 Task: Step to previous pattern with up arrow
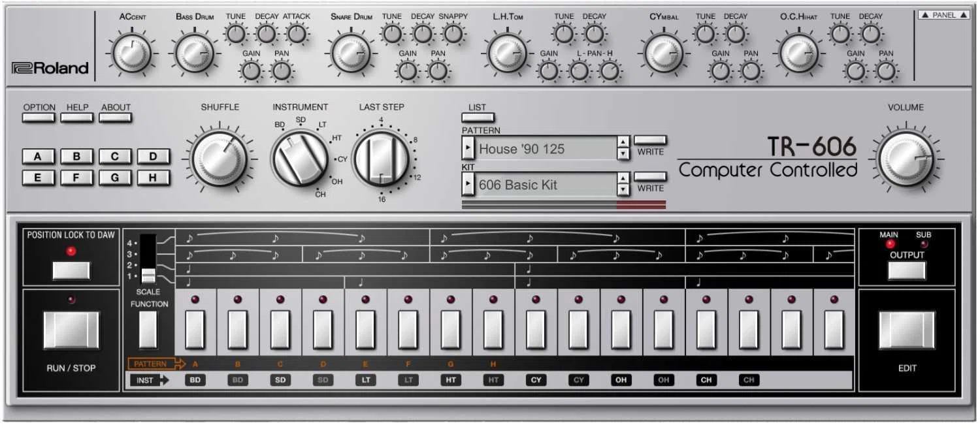coord(623,142)
